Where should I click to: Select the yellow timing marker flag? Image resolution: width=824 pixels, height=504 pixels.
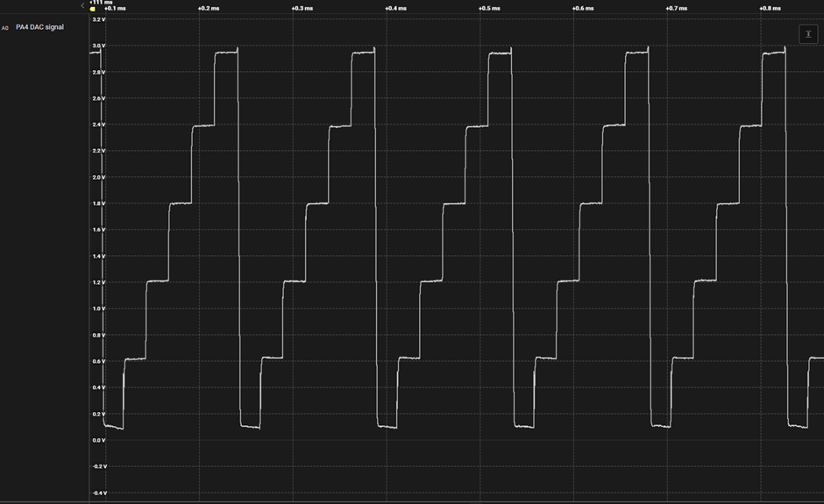pyautogui.click(x=93, y=9)
